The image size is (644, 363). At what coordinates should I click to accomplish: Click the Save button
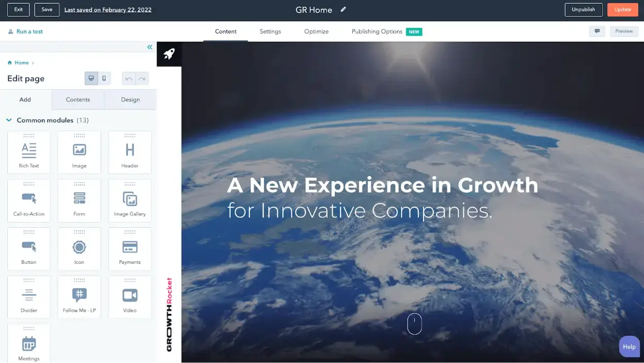click(47, 9)
